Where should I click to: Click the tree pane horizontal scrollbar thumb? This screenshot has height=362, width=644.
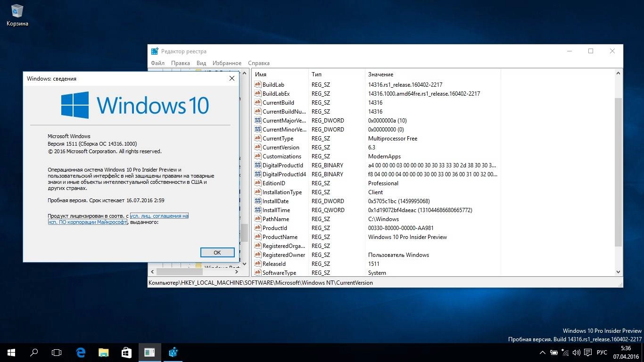[179, 272]
